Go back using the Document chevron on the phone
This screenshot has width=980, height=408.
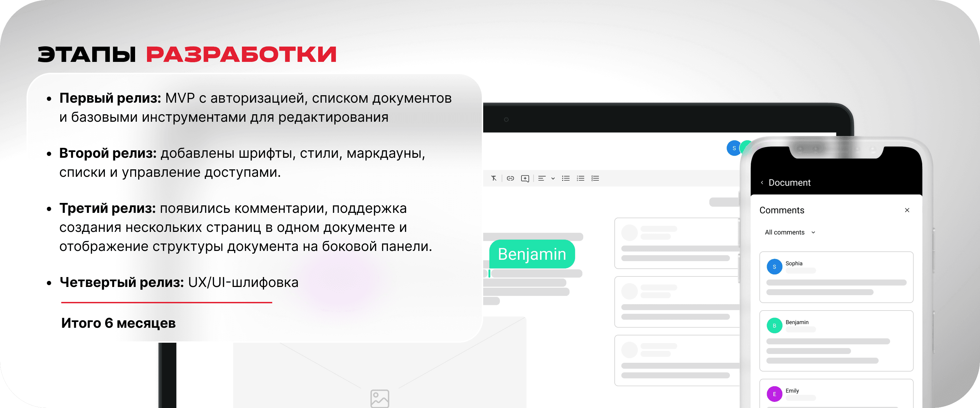coord(762,183)
